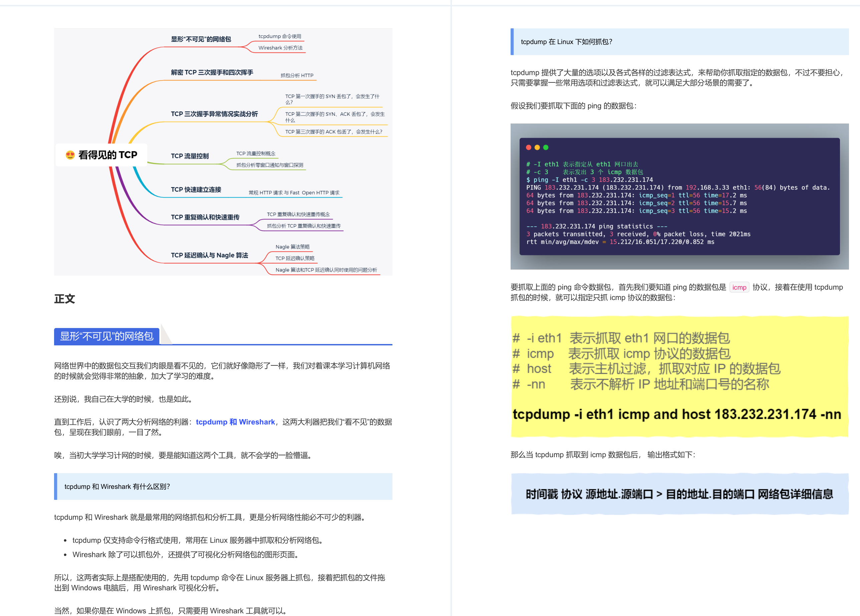Click callout tcpdump 在 Linux 下如何抓包？
The height and width of the screenshot is (616, 860).
[x=679, y=42]
